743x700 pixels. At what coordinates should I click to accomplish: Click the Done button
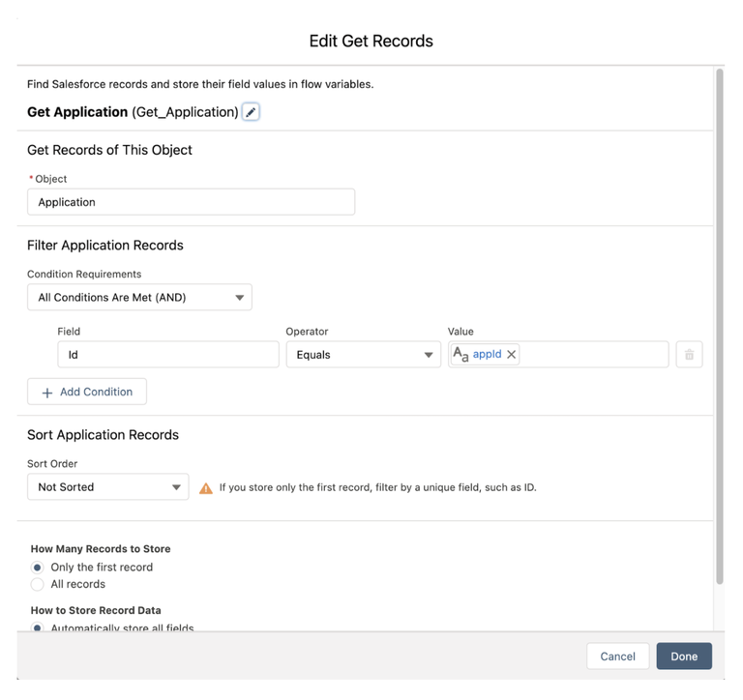[683, 656]
